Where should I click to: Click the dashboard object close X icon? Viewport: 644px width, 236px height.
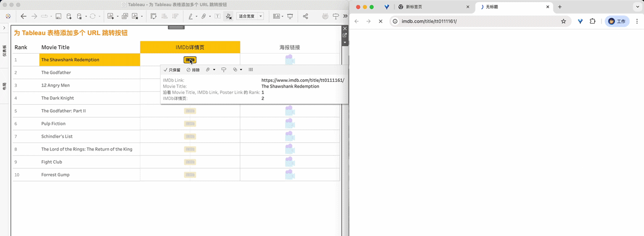[345, 28]
